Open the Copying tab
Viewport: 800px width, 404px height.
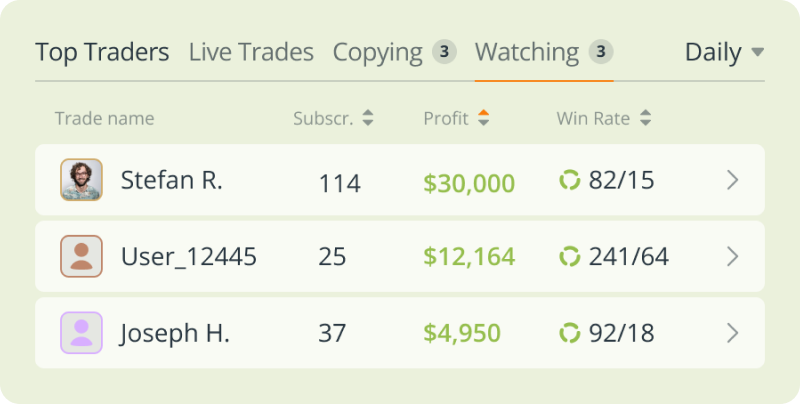[394, 53]
